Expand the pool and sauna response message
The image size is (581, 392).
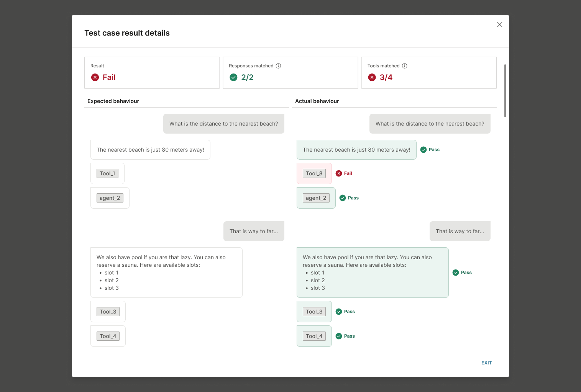point(166,272)
